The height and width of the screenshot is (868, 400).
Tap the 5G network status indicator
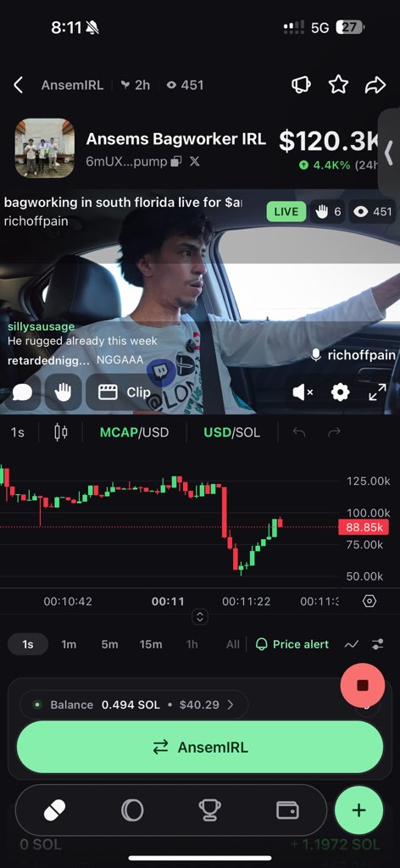pyautogui.click(x=320, y=28)
